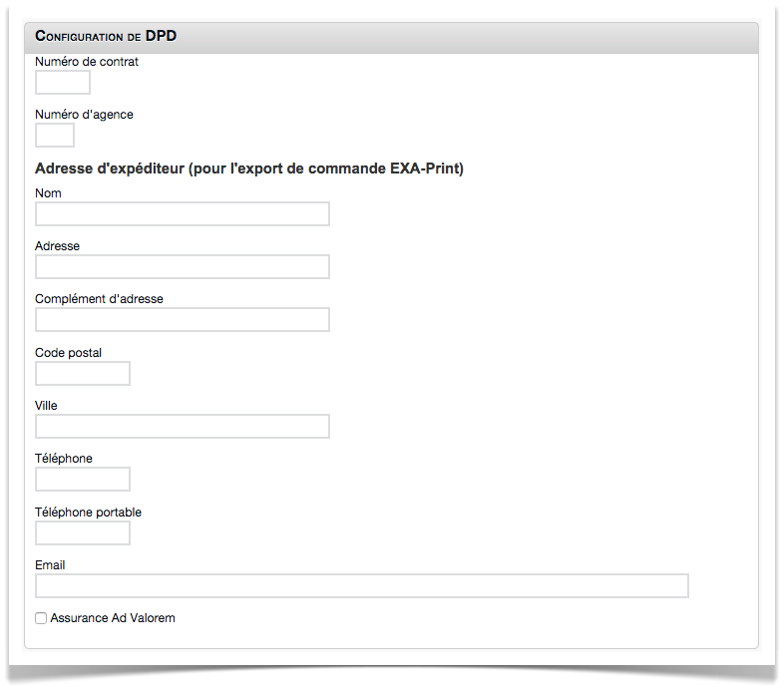The image size is (784, 687).
Task: Click the Code postal label
Action: pyautogui.click(x=68, y=353)
